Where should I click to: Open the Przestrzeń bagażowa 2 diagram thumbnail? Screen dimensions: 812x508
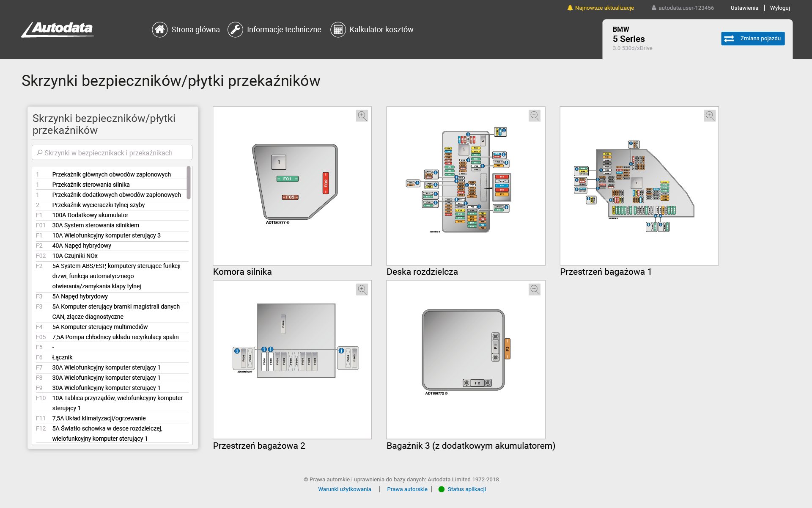point(292,359)
